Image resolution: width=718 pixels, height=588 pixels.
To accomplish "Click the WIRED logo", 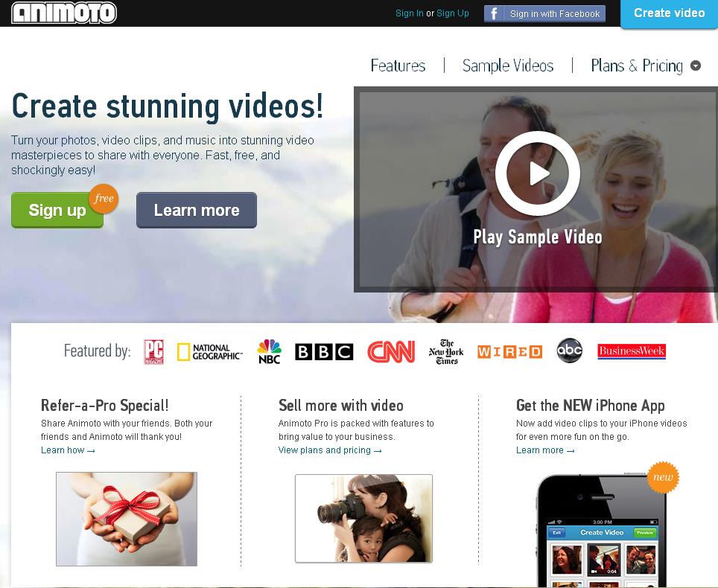I will pos(509,352).
